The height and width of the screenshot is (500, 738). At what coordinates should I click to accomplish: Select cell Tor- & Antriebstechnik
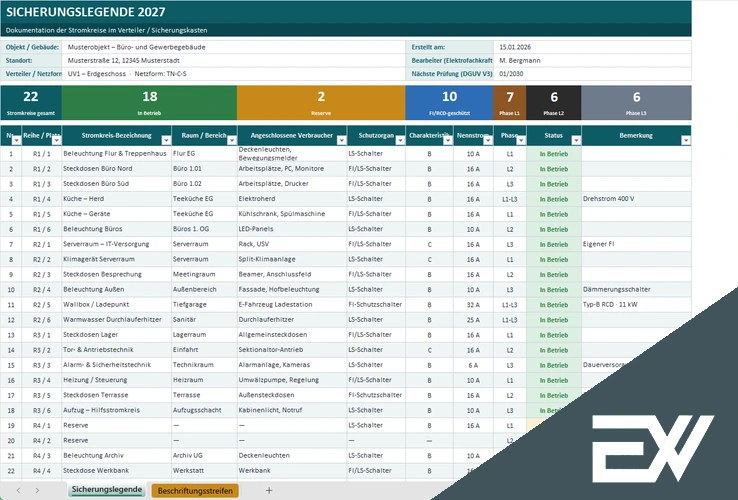click(116, 349)
